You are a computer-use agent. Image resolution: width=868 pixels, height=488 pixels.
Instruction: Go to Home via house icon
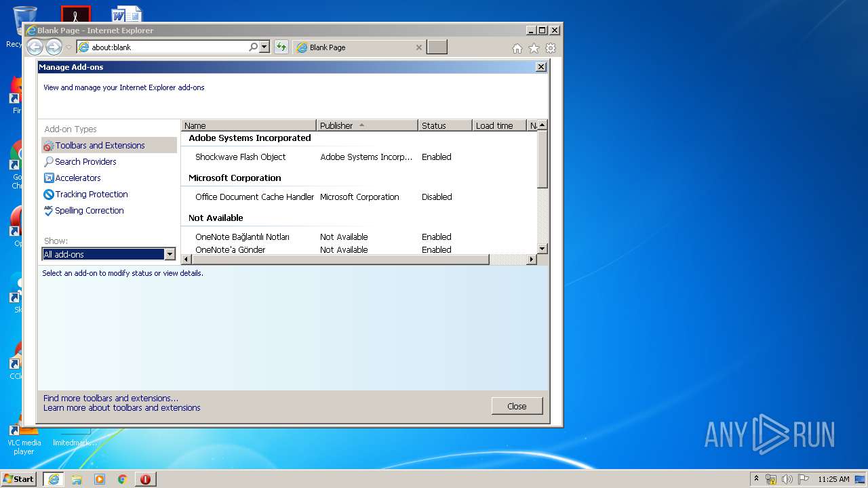[x=517, y=48]
